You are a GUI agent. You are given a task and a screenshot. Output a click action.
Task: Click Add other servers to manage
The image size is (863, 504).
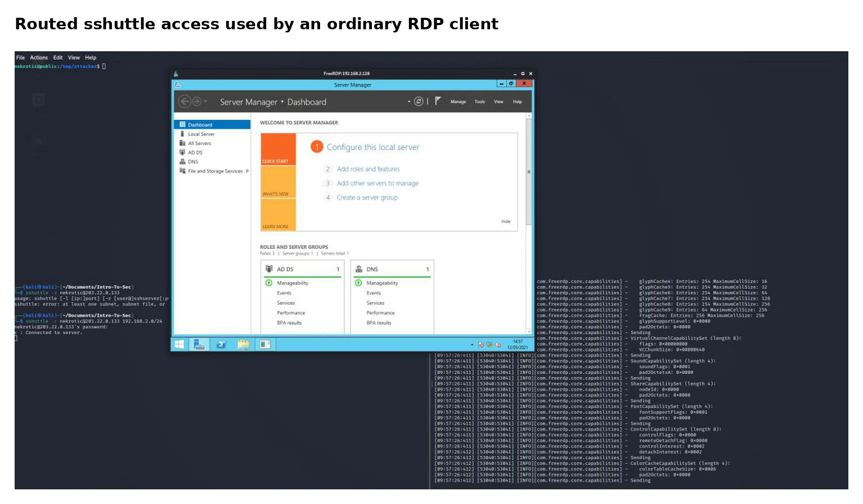[x=378, y=183]
